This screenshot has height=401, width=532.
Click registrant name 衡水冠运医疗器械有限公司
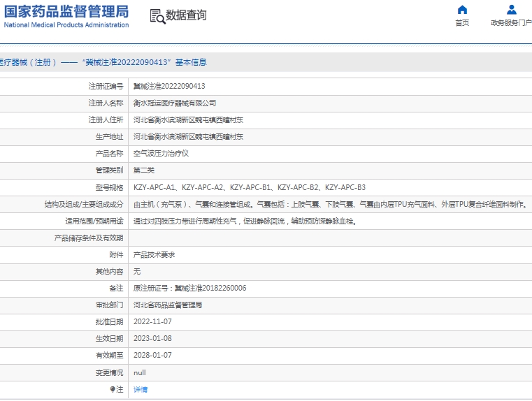[175, 103]
